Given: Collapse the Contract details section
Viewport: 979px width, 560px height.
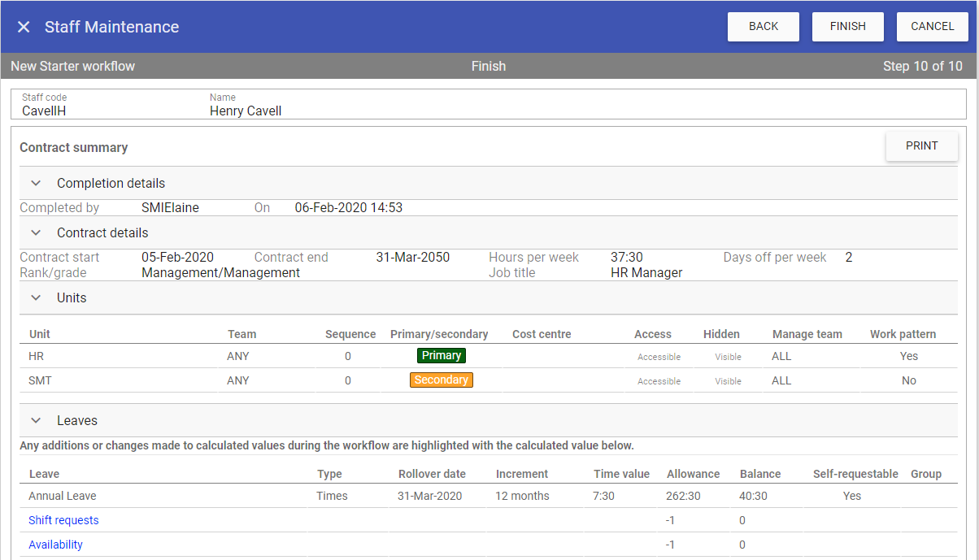Looking at the screenshot, I should click(x=36, y=233).
